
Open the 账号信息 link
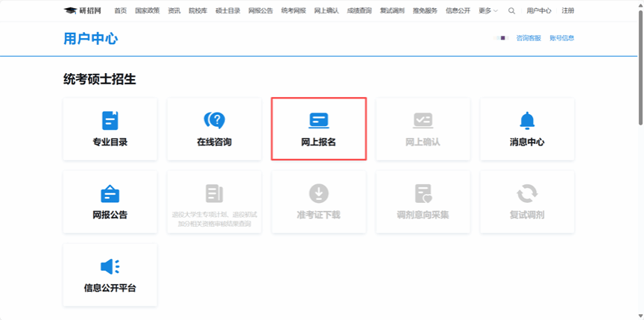pyautogui.click(x=561, y=38)
